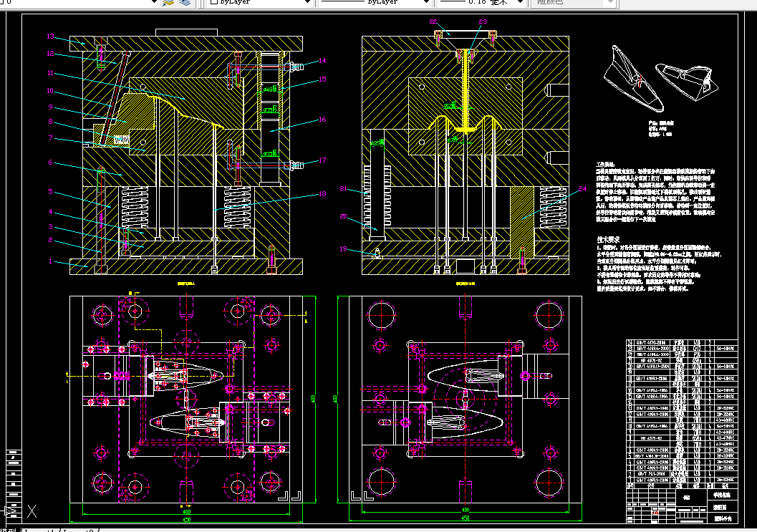Open the layer list dropdown arrow

point(154,2)
